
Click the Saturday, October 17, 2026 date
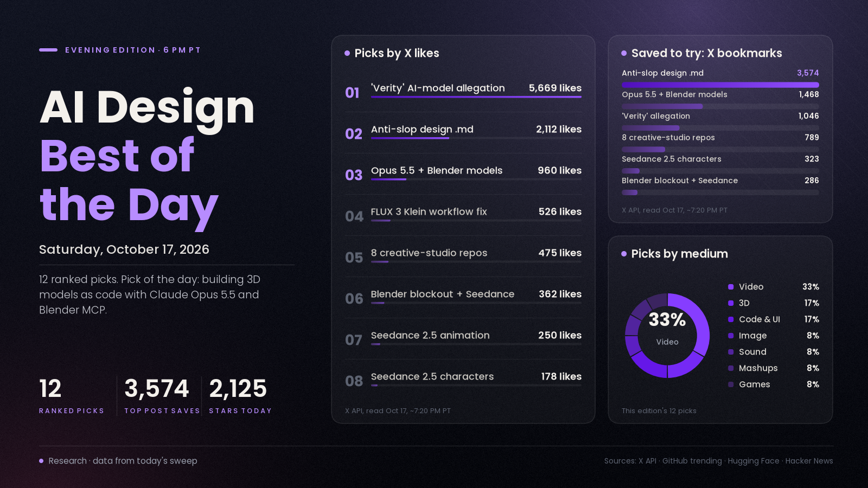point(124,249)
